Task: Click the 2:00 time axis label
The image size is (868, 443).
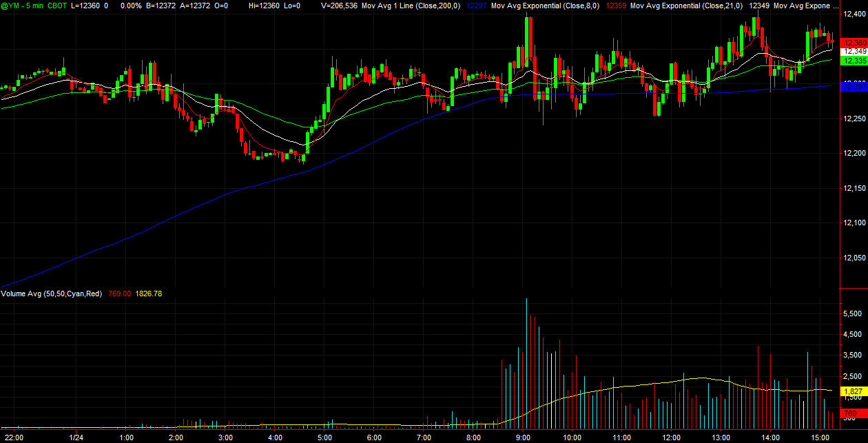Action: click(x=176, y=437)
